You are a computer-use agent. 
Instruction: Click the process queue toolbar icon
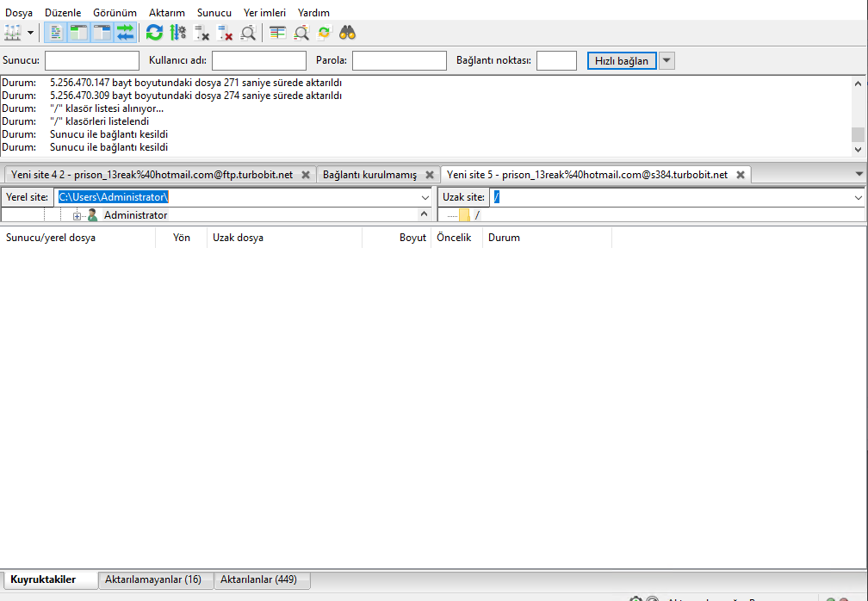178,33
